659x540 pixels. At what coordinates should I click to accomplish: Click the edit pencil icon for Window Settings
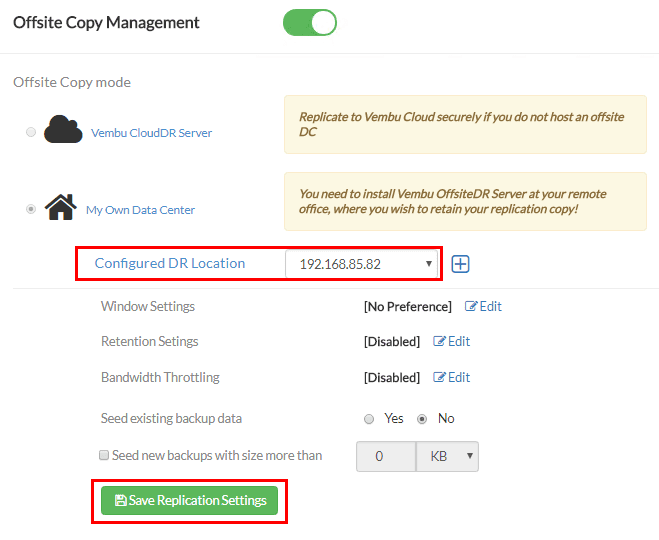click(471, 307)
